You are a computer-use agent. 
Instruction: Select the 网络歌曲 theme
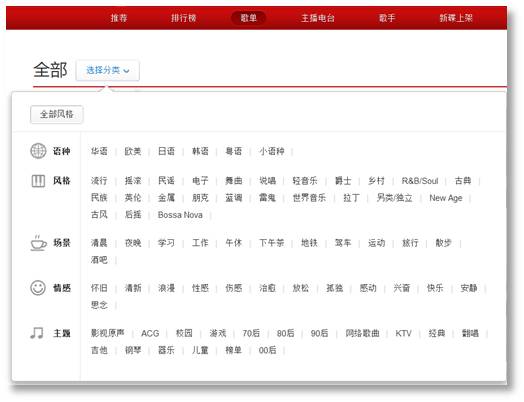tap(362, 333)
